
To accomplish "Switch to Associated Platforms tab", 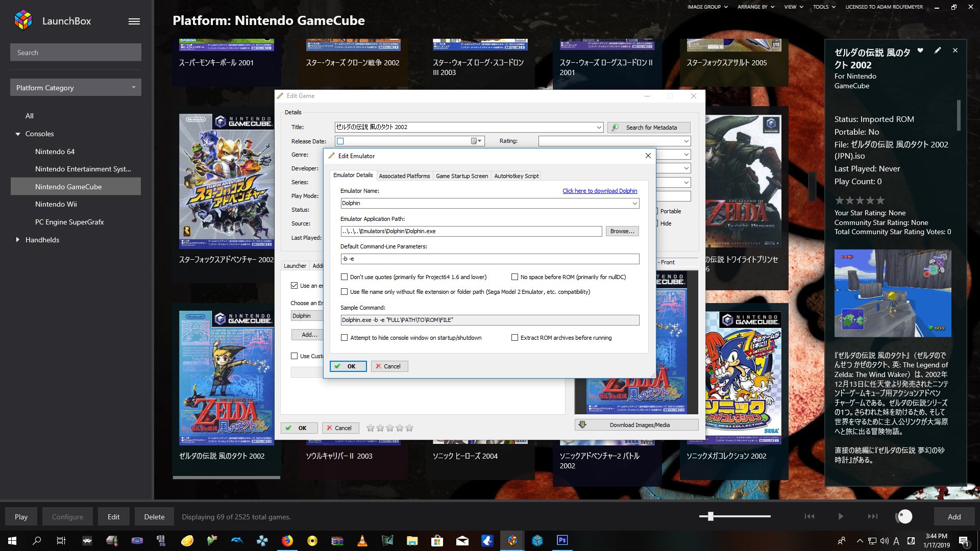I will click(x=404, y=176).
